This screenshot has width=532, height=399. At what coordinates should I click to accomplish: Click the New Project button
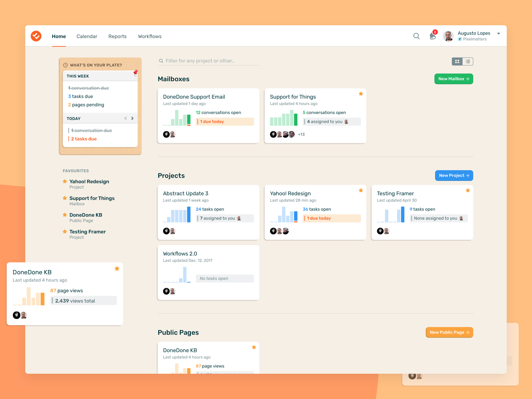[x=454, y=176]
